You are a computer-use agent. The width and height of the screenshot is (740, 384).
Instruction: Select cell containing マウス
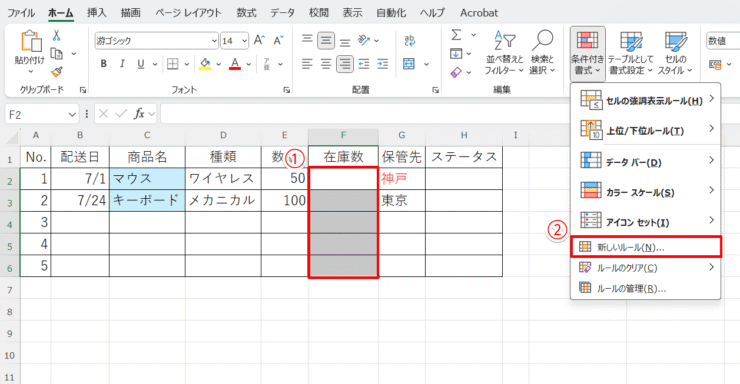[x=147, y=178]
